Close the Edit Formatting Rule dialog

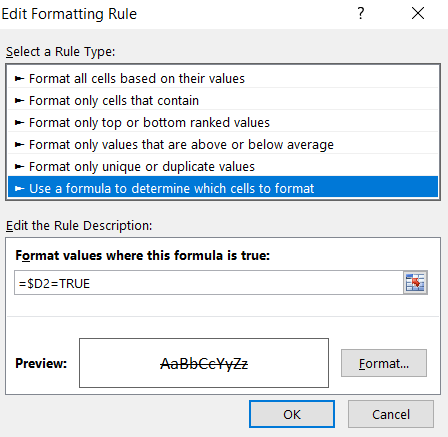(x=418, y=14)
